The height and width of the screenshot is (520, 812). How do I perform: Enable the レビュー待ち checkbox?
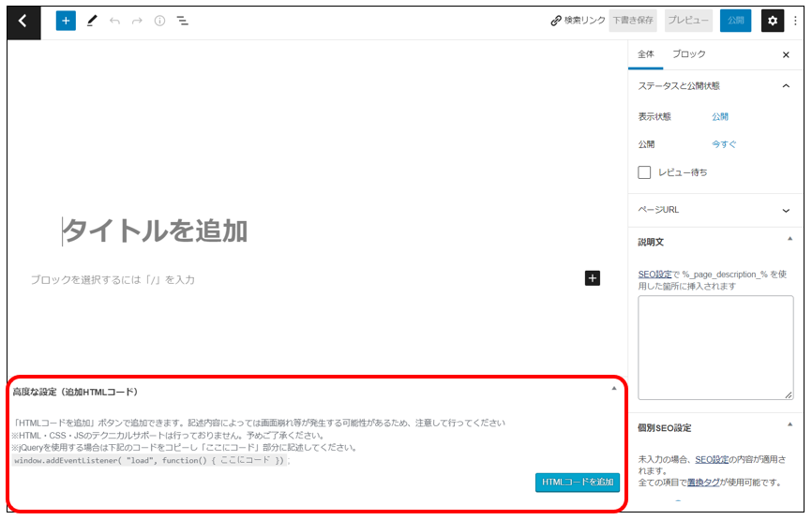pyautogui.click(x=644, y=172)
